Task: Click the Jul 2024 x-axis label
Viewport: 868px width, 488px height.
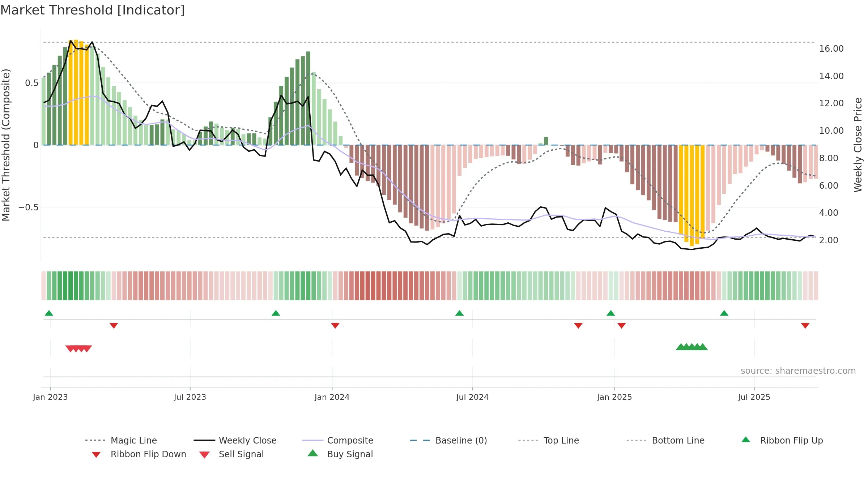Action: coord(472,397)
